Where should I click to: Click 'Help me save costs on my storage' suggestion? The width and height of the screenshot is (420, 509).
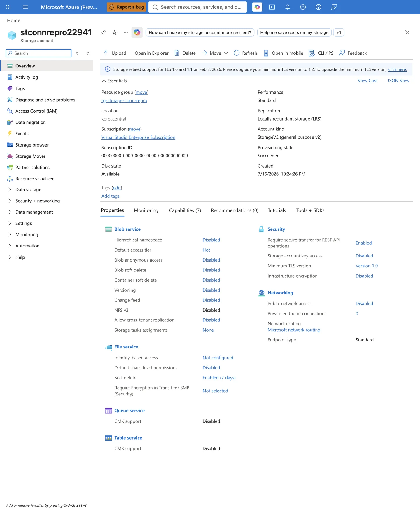(294, 32)
